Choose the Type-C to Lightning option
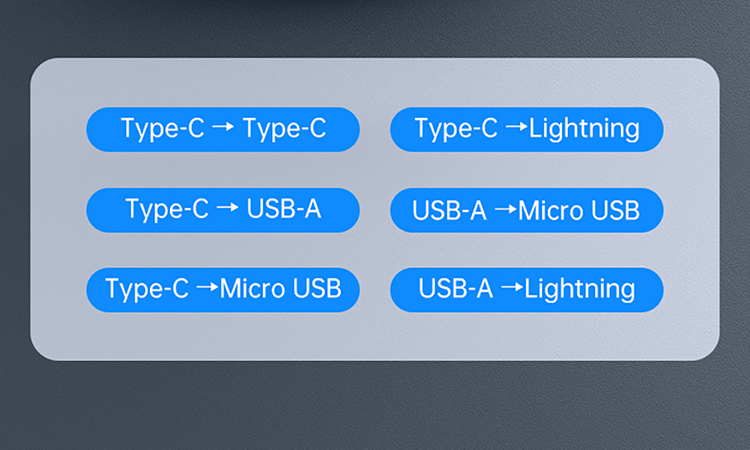 526,129
